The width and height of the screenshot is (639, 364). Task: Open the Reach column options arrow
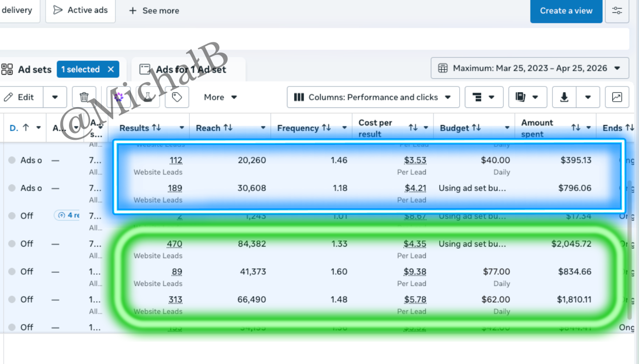[x=263, y=128]
